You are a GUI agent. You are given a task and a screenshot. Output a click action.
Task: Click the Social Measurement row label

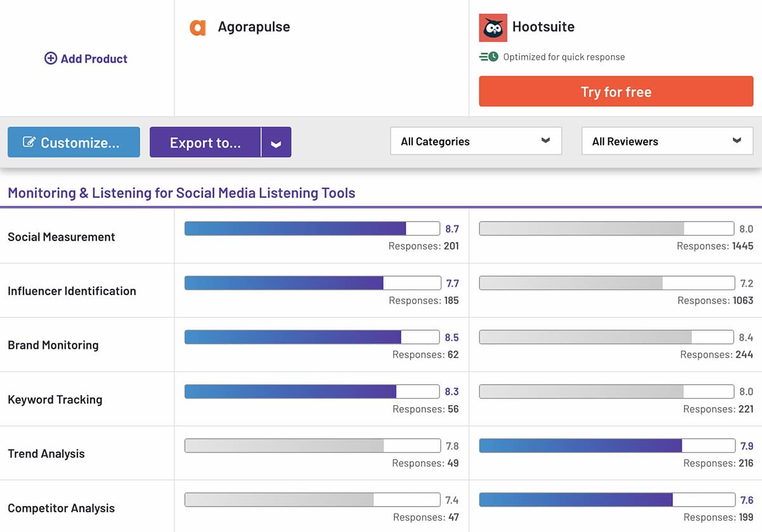(62, 237)
